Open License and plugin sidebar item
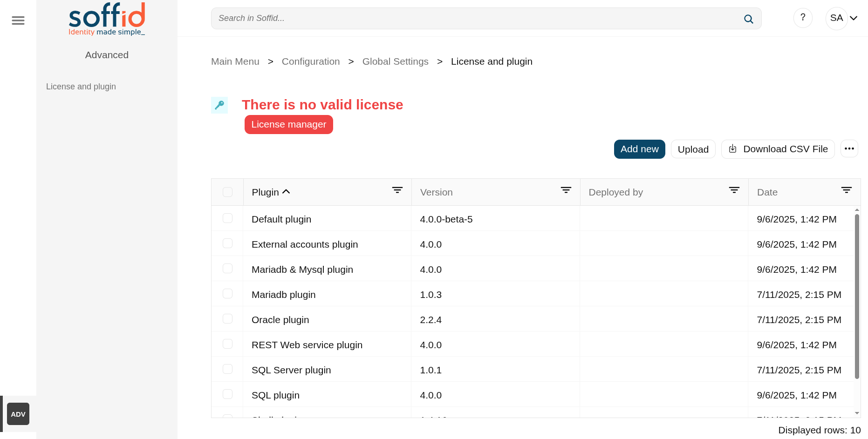This screenshot has height=439, width=868. (81, 87)
